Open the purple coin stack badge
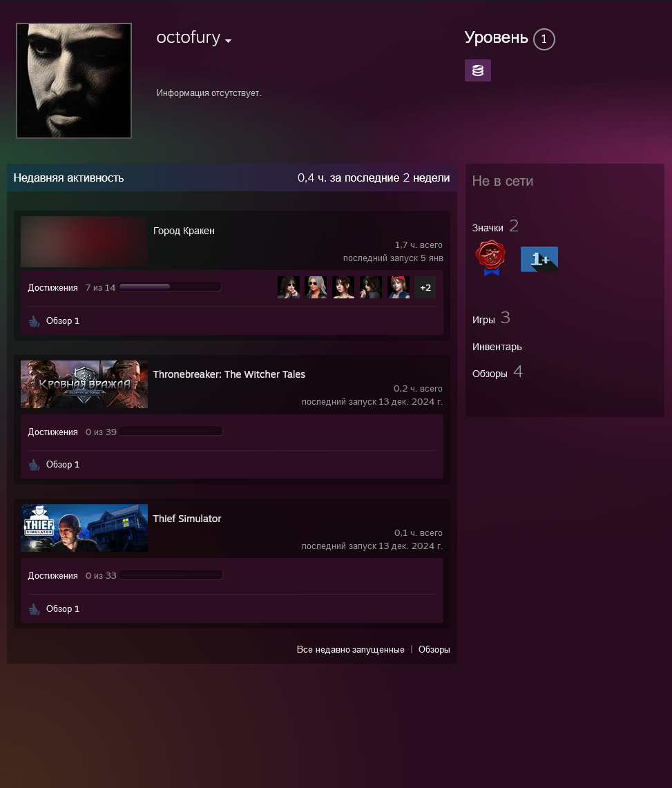Image resolution: width=672 pixels, height=788 pixels. tap(477, 70)
